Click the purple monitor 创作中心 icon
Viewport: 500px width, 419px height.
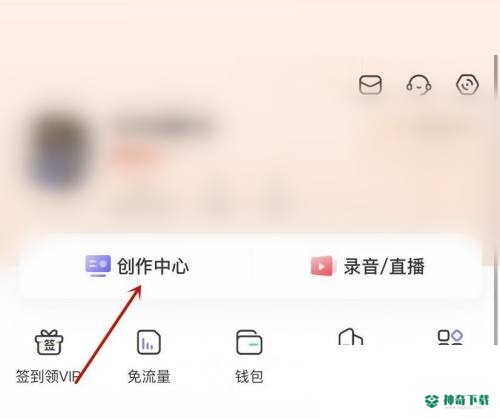(x=98, y=266)
